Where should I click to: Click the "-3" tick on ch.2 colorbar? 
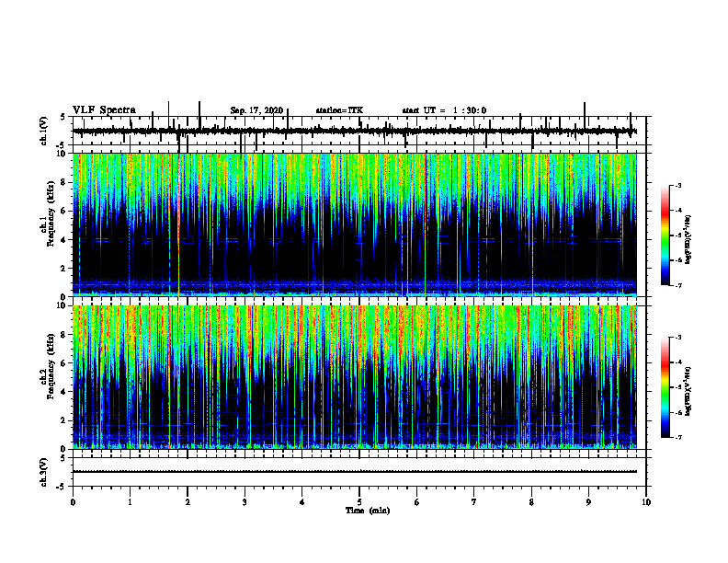[x=678, y=338]
